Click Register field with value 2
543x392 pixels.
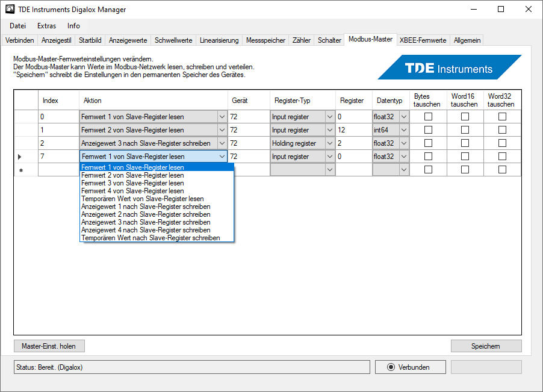(x=353, y=143)
